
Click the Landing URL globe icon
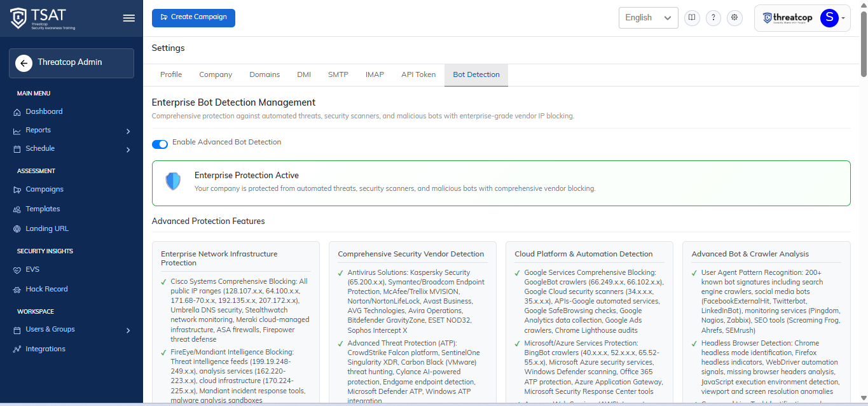17,229
